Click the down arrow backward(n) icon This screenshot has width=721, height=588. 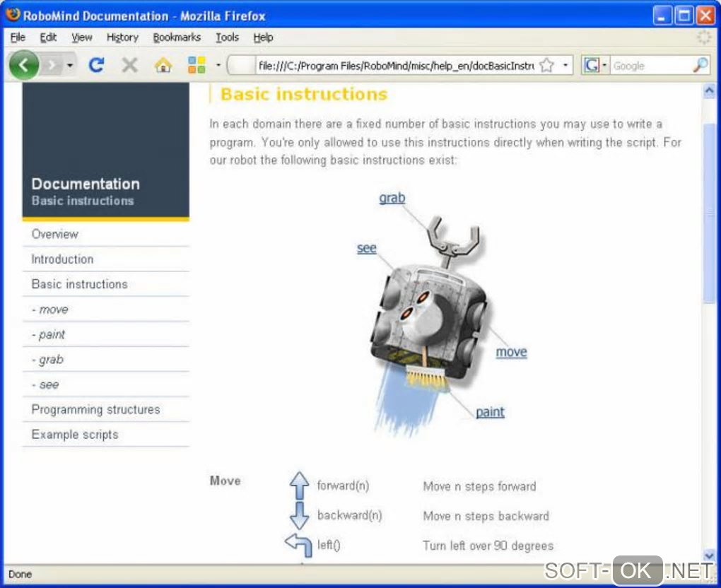(299, 516)
